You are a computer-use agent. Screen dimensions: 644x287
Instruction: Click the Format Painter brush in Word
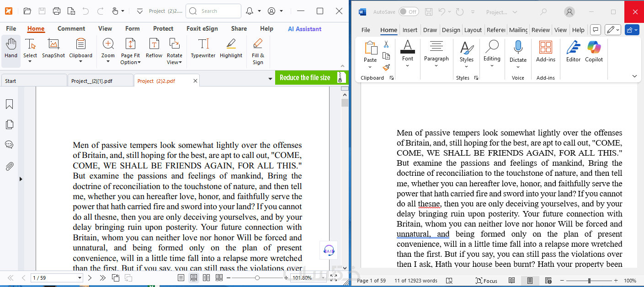click(x=386, y=67)
